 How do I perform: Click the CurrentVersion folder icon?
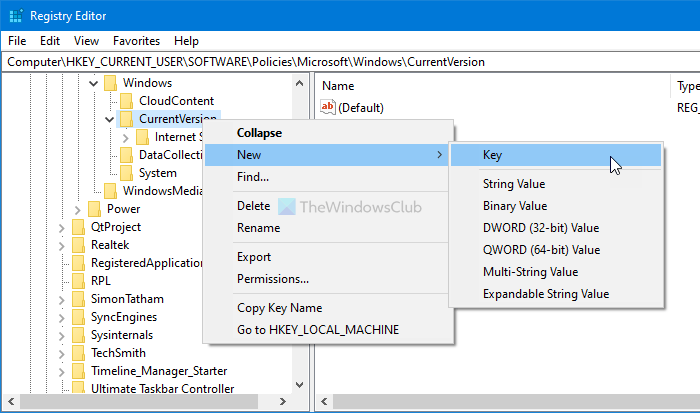pyautogui.click(x=127, y=119)
